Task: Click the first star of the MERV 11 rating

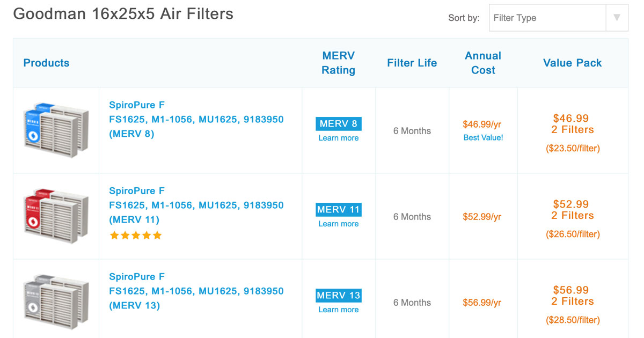Action: tap(114, 235)
